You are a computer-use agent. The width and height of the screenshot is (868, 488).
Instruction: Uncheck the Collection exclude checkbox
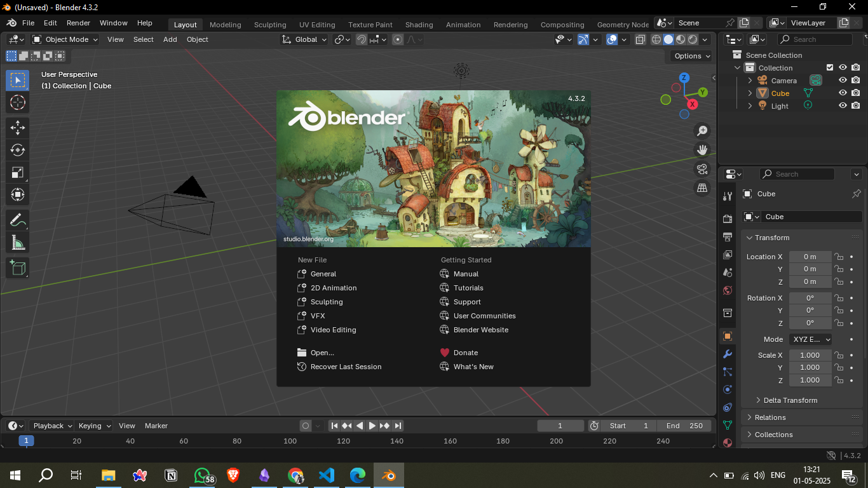[x=829, y=67]
